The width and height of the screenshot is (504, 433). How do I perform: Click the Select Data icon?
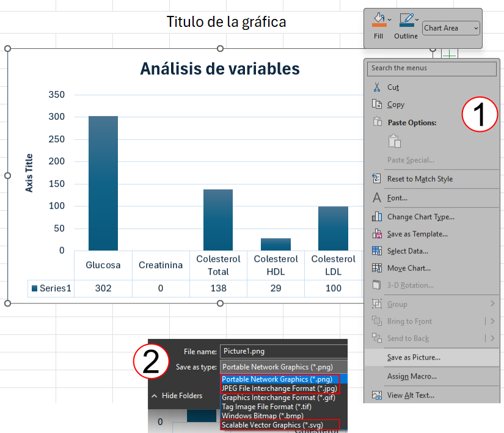click(377, 251)
